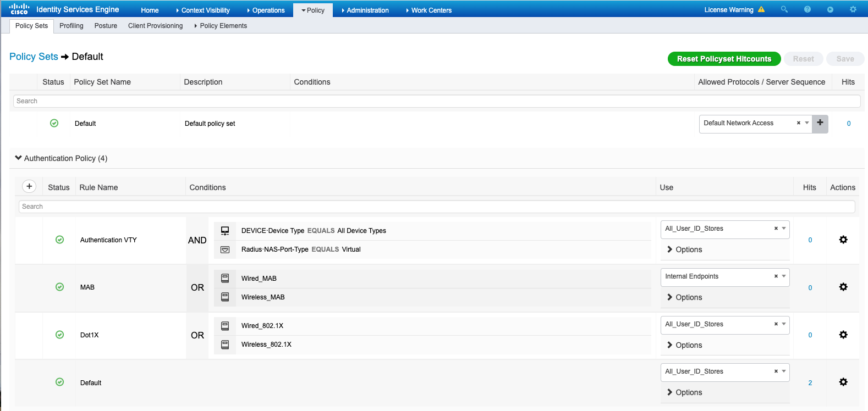The height and width of the screenshot is (411, 868).
Task: Click the Reset button
Action: [804, 59]
